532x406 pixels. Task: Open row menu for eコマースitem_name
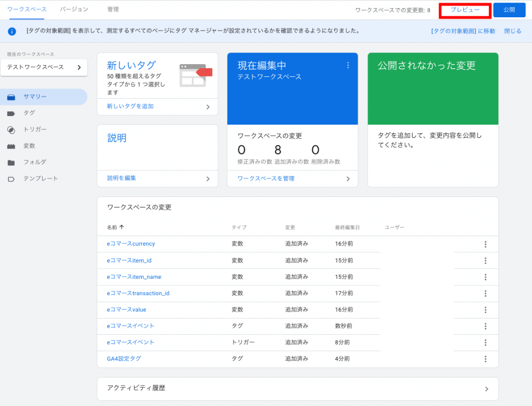click(x=486, y=277)
